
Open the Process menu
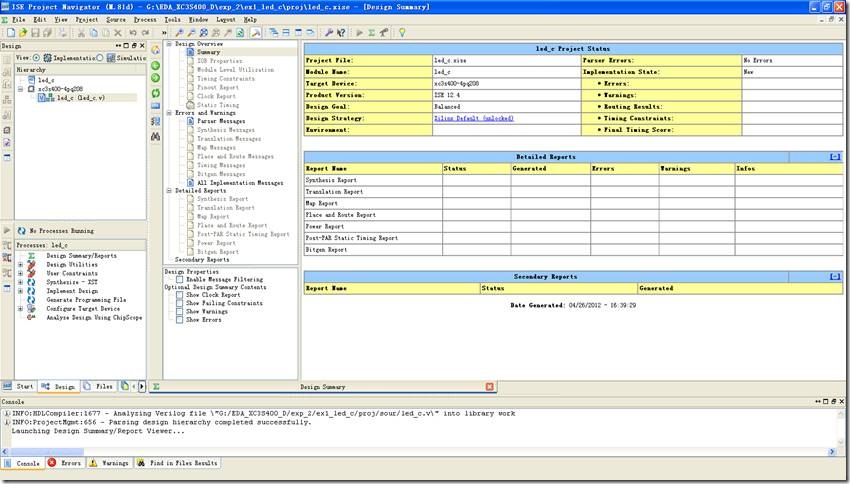click(x=144, y=19)
